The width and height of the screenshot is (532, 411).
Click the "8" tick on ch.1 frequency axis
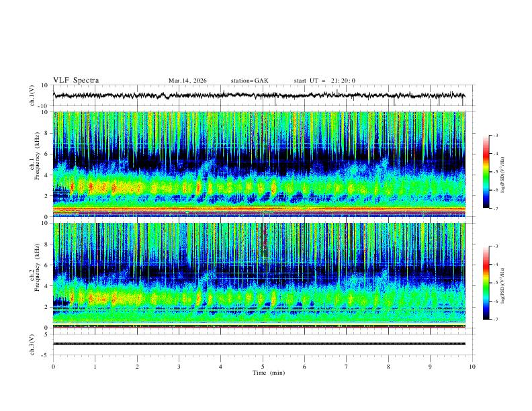(x=46, y=133)
